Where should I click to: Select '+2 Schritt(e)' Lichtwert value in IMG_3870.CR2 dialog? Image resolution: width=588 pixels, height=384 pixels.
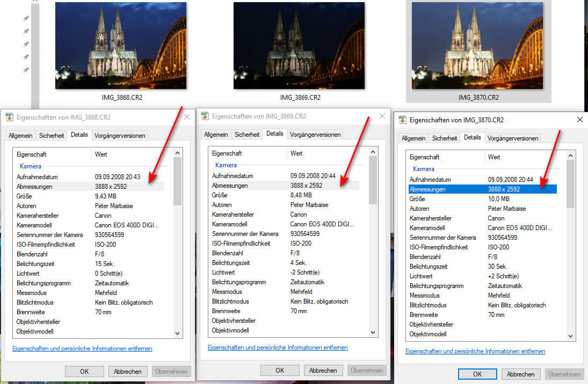503,276
